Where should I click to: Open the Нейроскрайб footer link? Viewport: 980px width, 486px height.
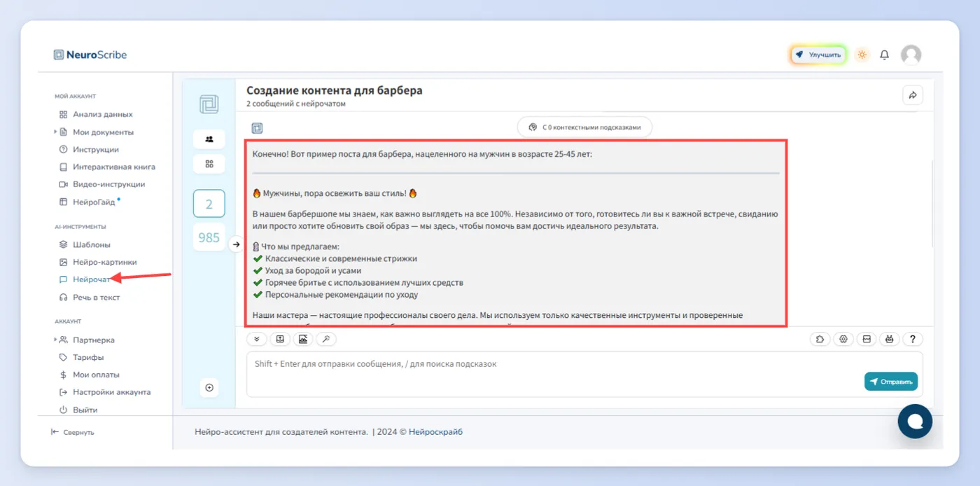point(435,432)
